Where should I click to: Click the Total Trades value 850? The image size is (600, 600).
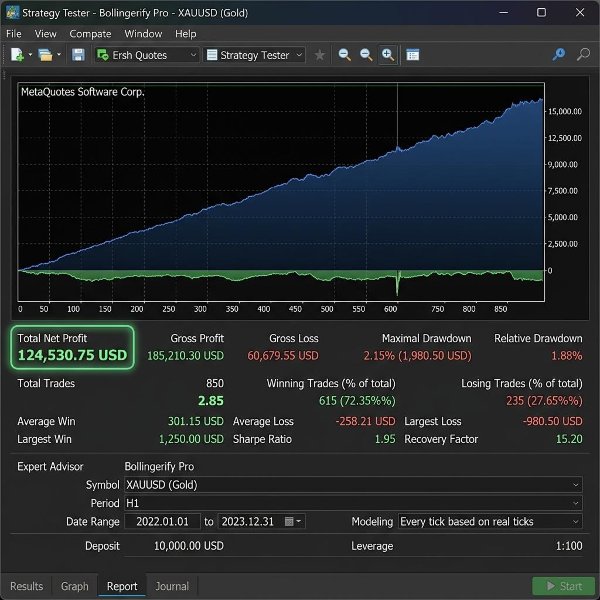point(215,383)
